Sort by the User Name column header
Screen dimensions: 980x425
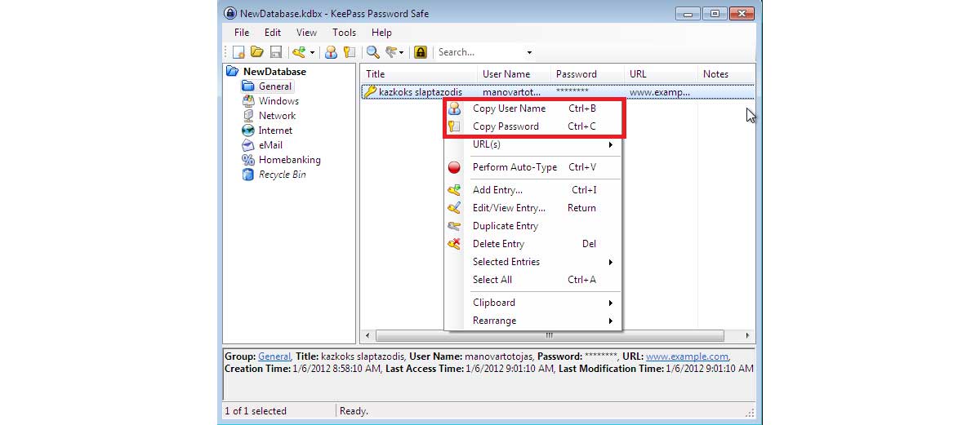[x=514, y=74]
